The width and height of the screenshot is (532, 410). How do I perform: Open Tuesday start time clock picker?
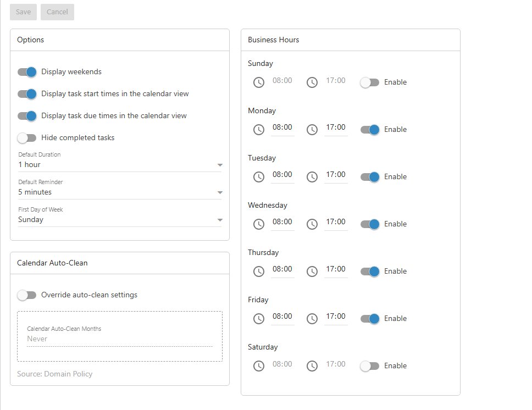pos(259,177)
